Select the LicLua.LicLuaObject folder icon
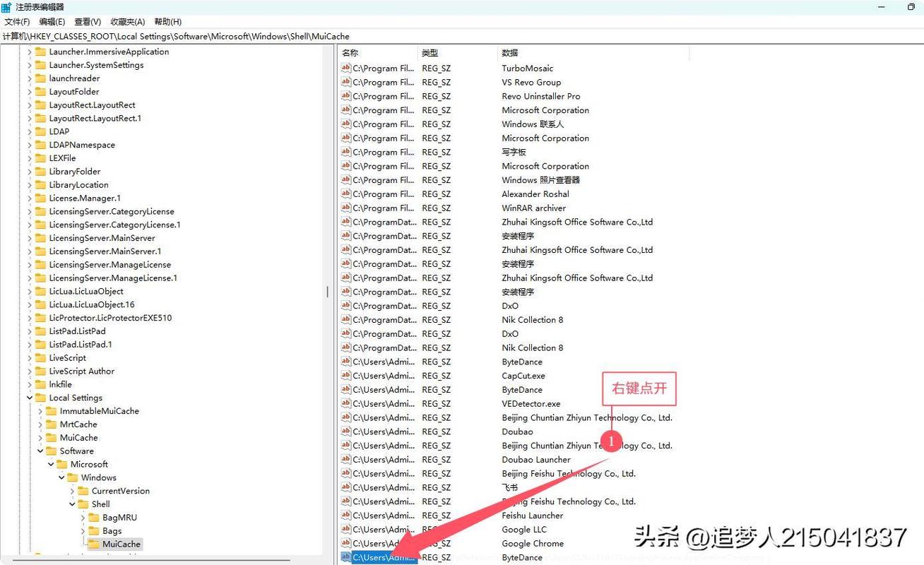The image size is (924, 565). (x=40, y=291)
